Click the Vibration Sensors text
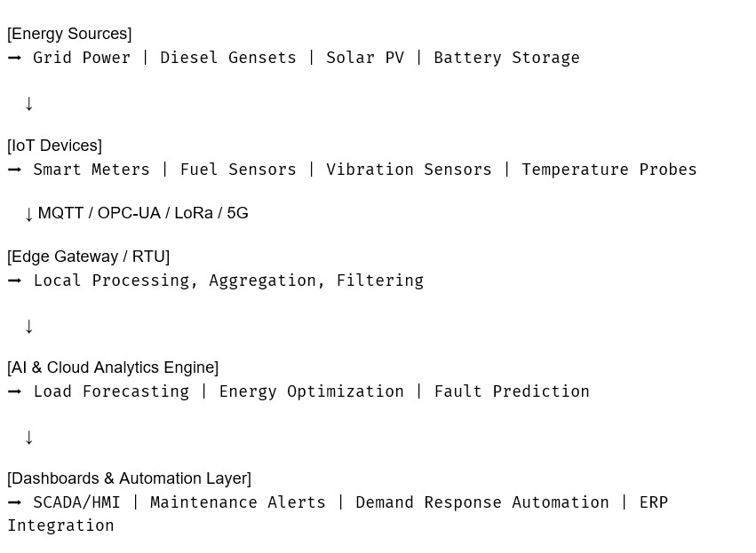Viewport: 756px width, 553px height. click(x=409, y=170)
